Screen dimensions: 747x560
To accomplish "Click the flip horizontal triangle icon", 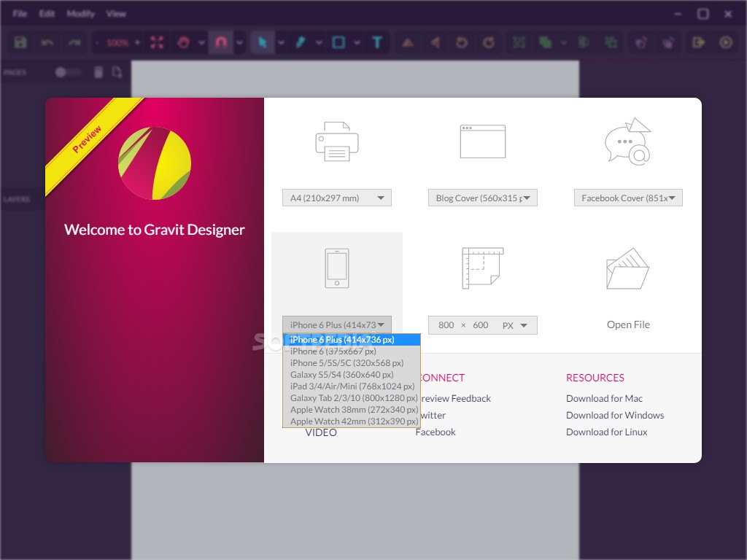I will (435, 42).
